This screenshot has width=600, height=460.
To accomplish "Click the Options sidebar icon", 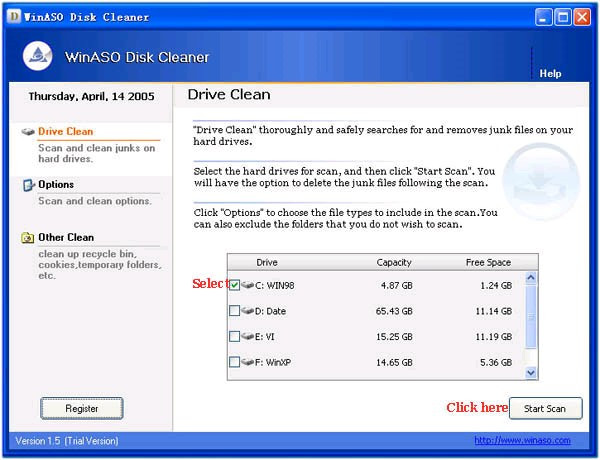I will pyautogui.click(x=28, y=185).
